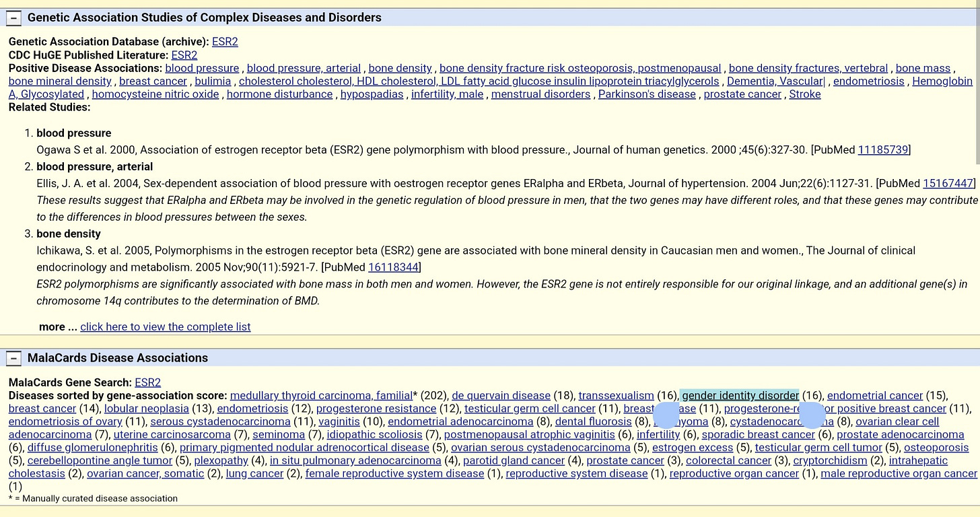The width and height of the screenshot is (980, 517).
Task: Open the 'idiopathic scoliosis' link
Action: click(x=374, y=435)
